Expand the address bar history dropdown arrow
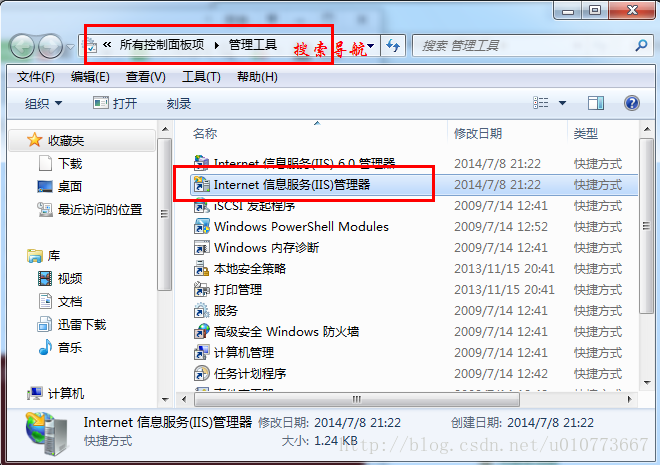Image resolution: width=660 pixels, height=465 pixels. tap(370, 45)
